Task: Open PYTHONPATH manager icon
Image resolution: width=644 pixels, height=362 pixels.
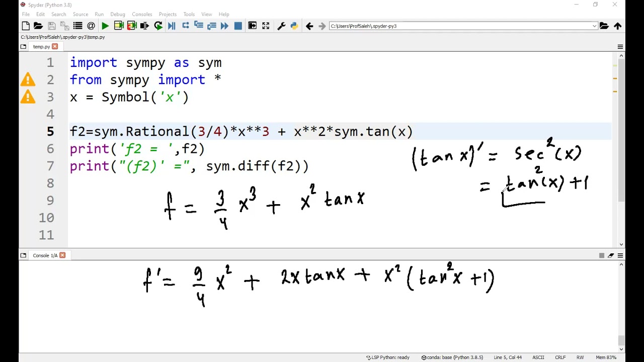Action: pyautogui.click(x=294, y=26)
